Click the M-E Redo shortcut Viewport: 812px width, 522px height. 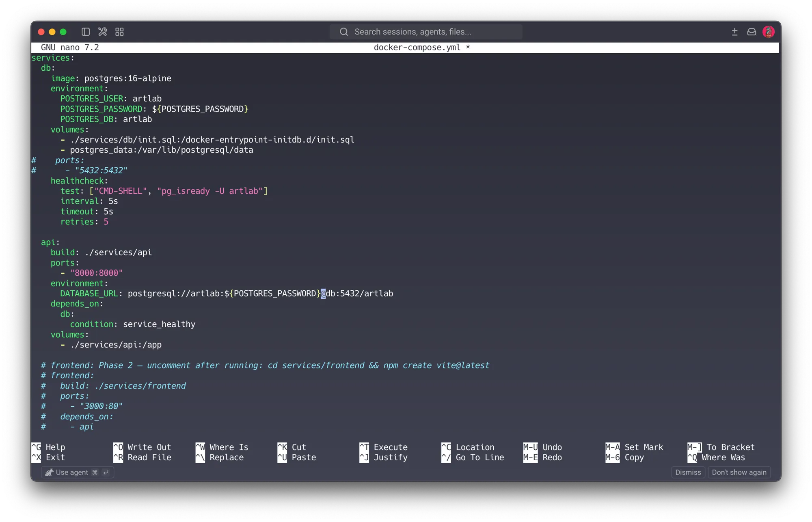[x=543, y=457]
